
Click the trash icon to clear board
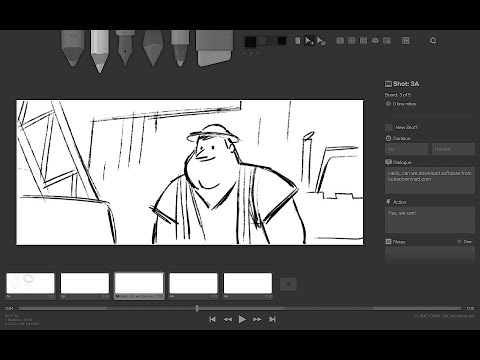coord(298,41)
